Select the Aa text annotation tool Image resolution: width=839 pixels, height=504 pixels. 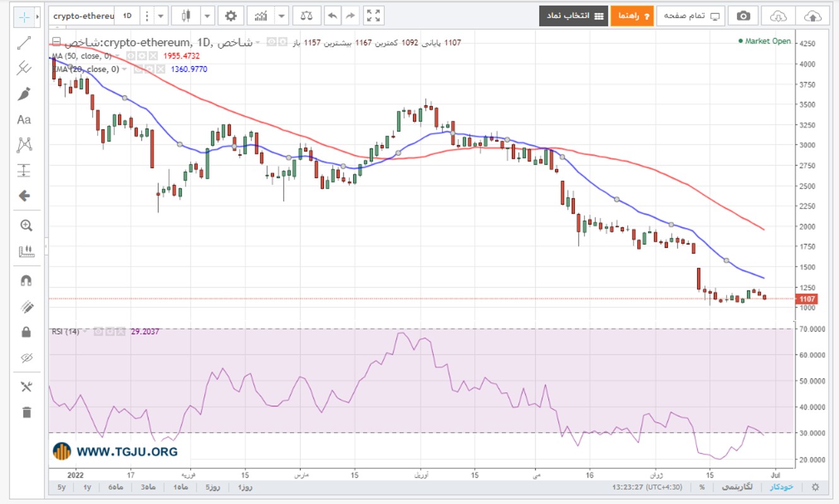[x=25, y=120]
